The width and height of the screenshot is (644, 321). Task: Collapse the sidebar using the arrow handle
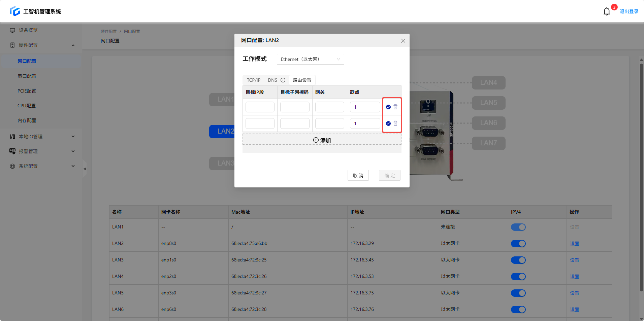tap(85, 169)
